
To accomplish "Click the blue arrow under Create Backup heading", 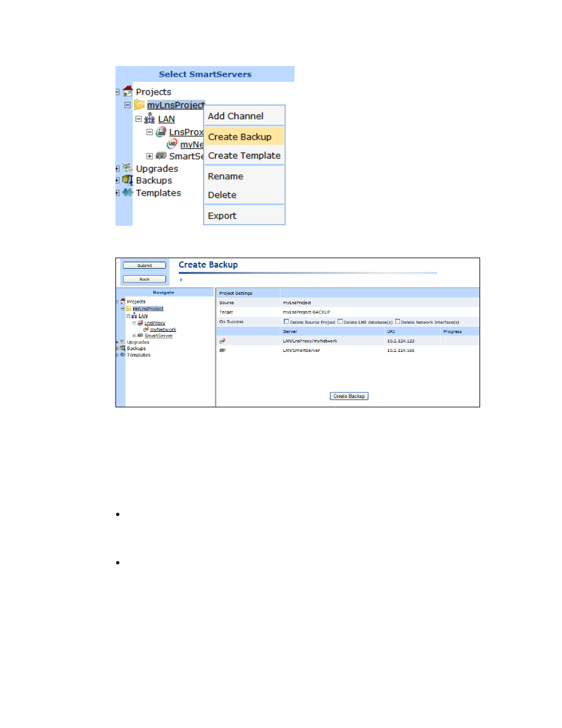I will click(181, 280).
